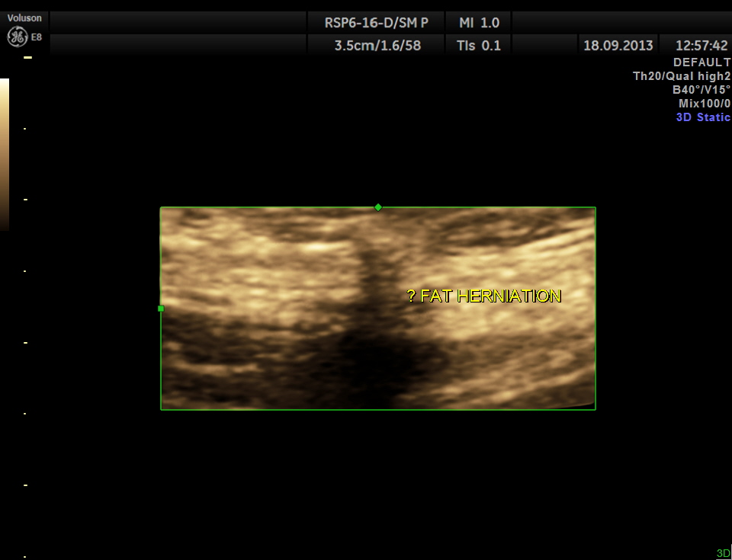Click the GE logo icon

click(17, 36)
